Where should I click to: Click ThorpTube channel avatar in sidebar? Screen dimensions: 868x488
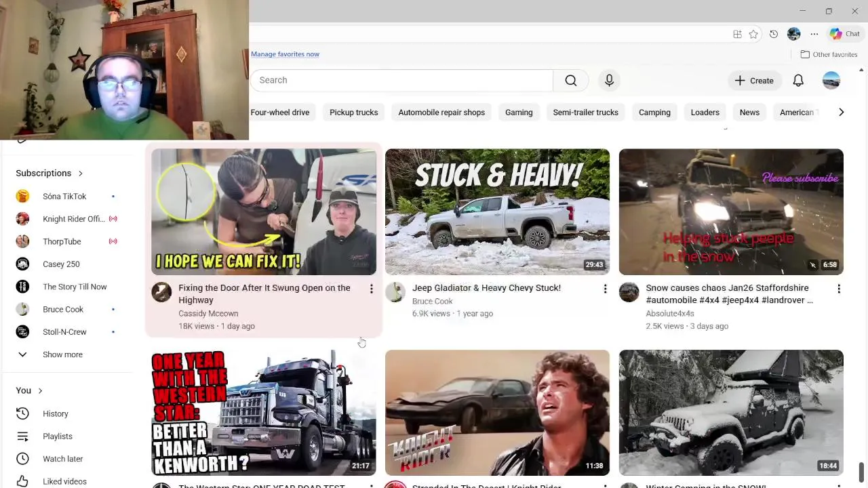click(x=22, y=241)
